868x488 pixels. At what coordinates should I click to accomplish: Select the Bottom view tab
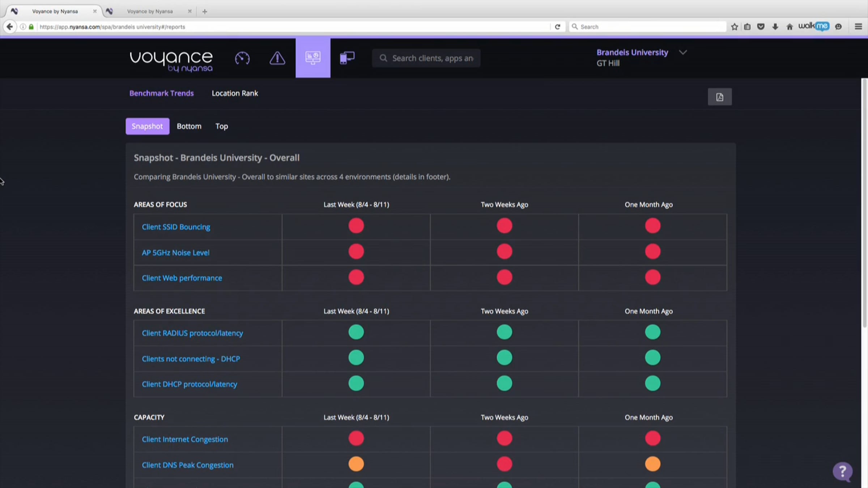(189, 126)
